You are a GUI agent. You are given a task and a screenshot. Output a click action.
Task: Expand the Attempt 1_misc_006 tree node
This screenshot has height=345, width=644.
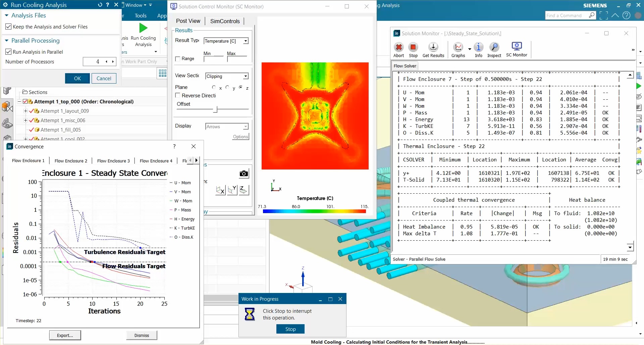[x=25, y=120]
